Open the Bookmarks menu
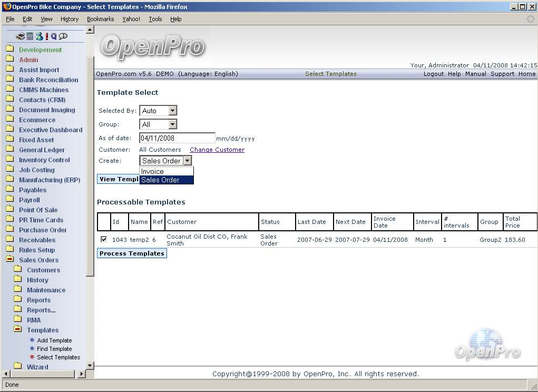 [100, 19]
